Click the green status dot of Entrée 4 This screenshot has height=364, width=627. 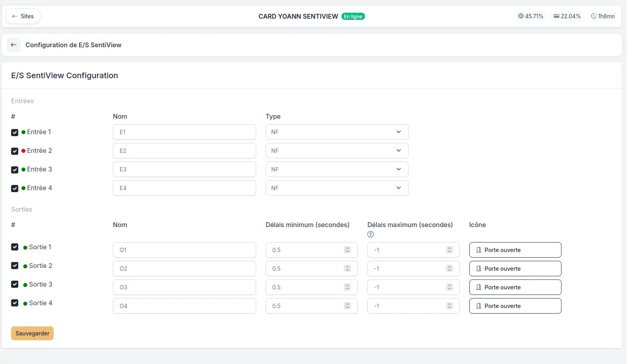23,188
